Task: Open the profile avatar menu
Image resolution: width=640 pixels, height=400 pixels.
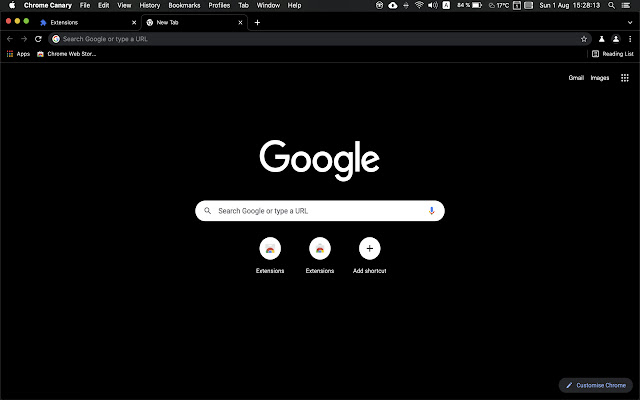Action: tap(616, 39)
